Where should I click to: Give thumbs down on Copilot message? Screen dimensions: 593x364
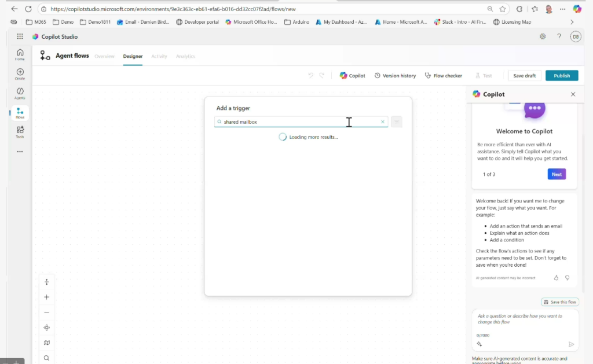coord(567,278)
